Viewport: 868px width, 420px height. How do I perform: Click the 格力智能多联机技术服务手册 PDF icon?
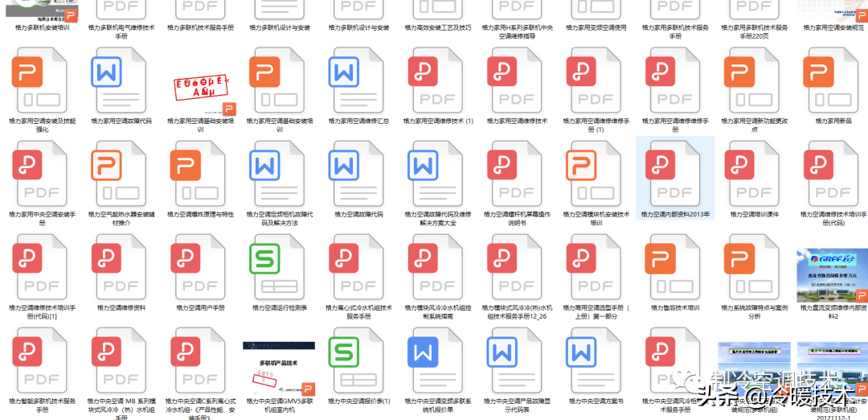(39, 360)
